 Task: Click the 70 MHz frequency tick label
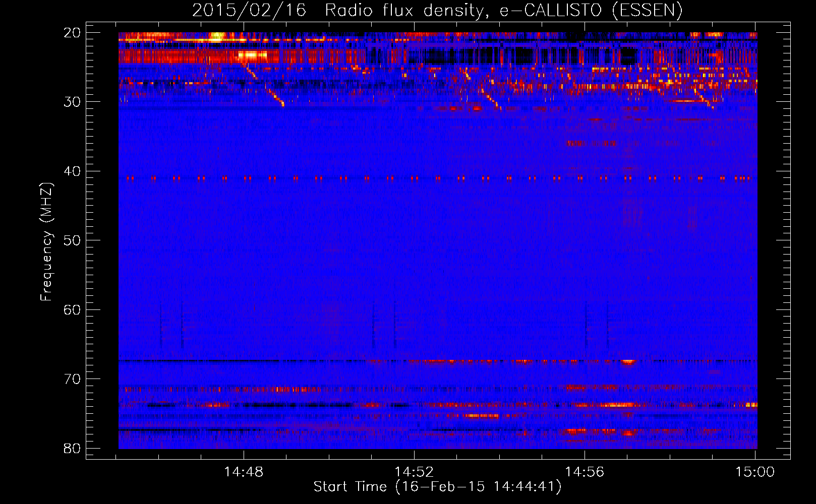[x=72, y=379]
